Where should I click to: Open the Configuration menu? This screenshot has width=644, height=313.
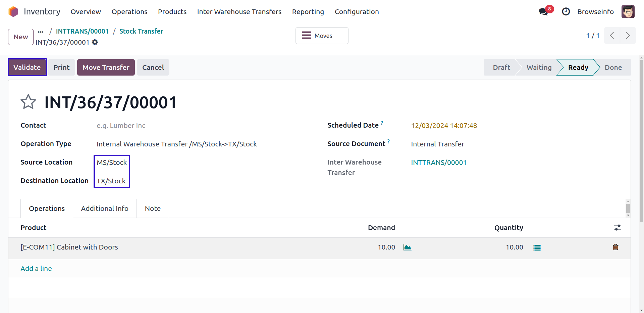357,12
